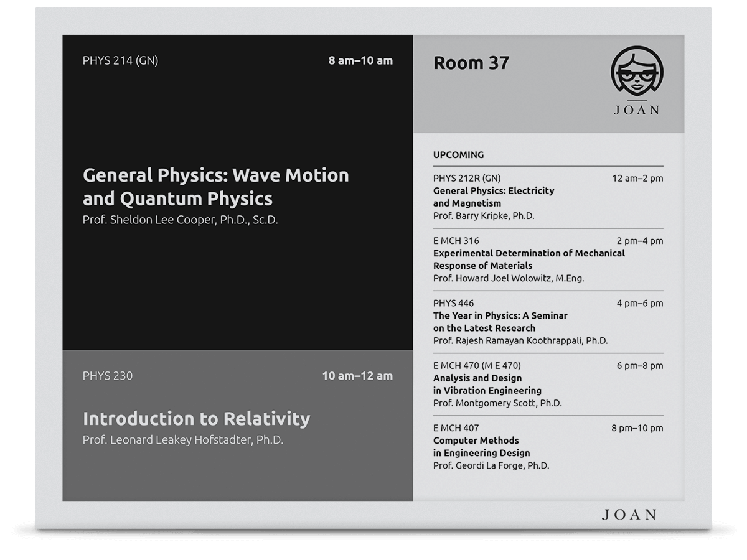Image resolution: width=747 pixels, height=560 pixels.
Task: Select the Room 37 heading
Action: tap(471, 63)
